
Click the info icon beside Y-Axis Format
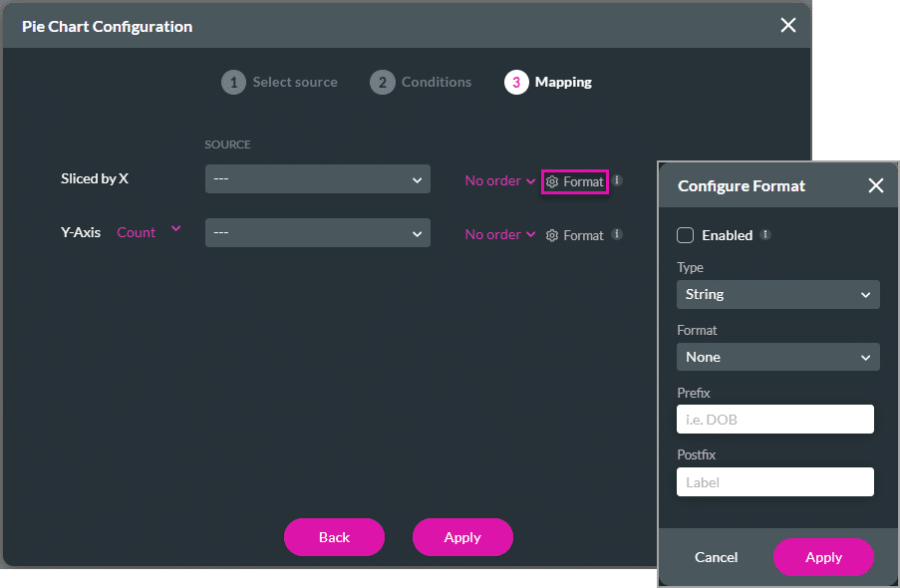click(616, 235)
